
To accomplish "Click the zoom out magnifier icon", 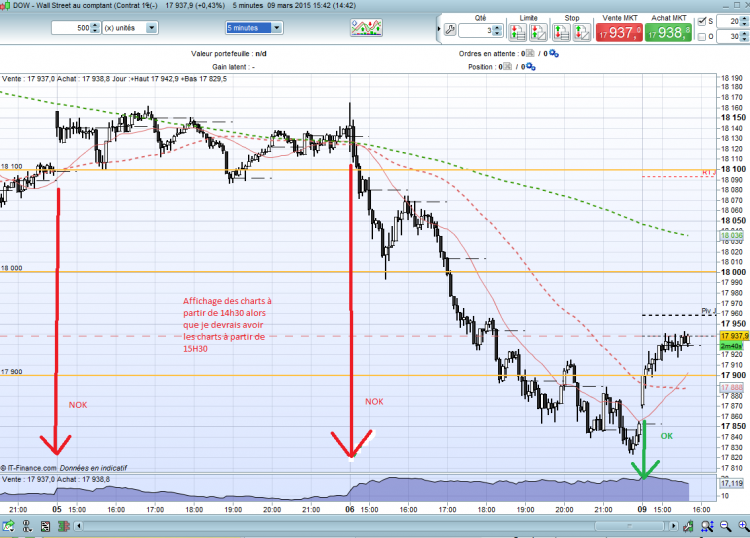I will [x=725, y=527].
